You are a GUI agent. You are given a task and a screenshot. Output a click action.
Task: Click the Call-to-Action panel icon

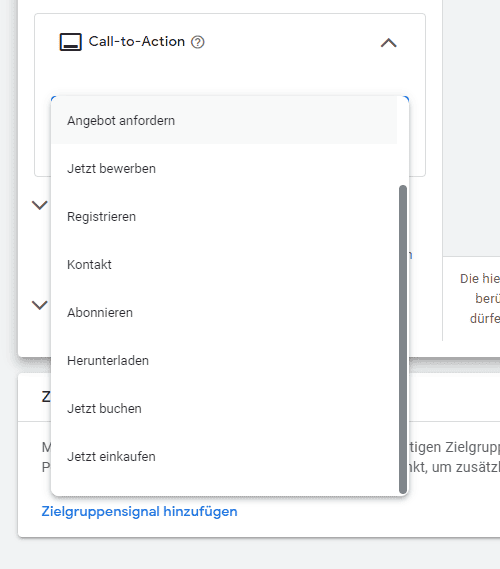pos(70,42)
